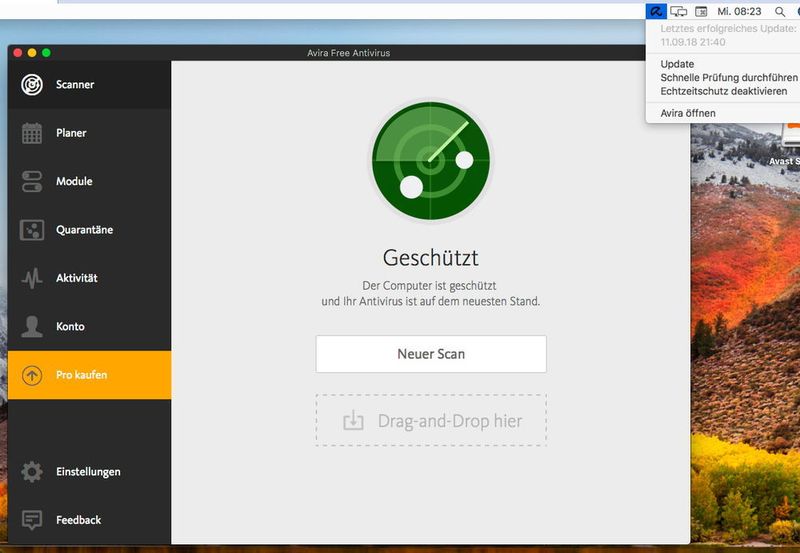Close the Avira window with red button
Viewport: 800px width, 553px height.
coord(18,53)
